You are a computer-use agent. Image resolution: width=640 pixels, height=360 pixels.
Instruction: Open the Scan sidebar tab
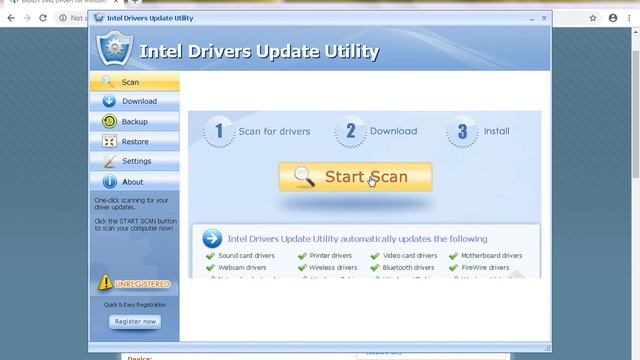pyautogui.click(x=134, y=82)
